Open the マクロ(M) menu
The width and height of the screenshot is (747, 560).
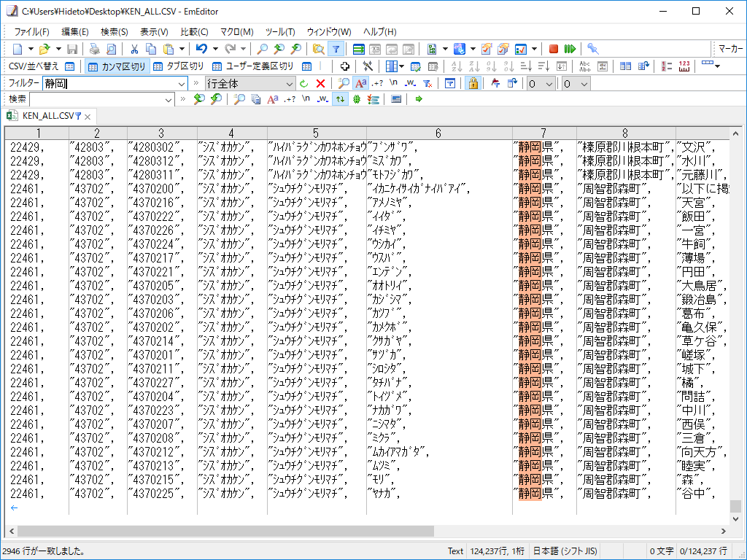(x=237, y=32)
